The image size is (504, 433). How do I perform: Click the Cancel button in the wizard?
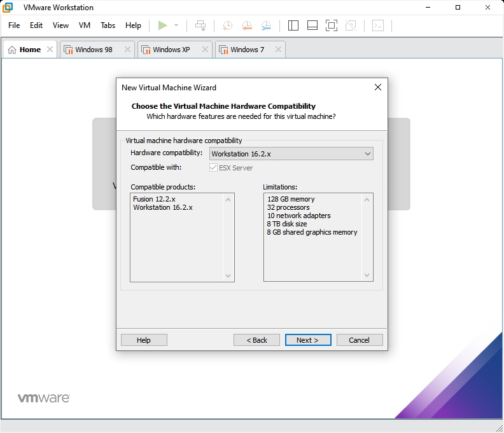pyautogui.click(x=360, y=340)
